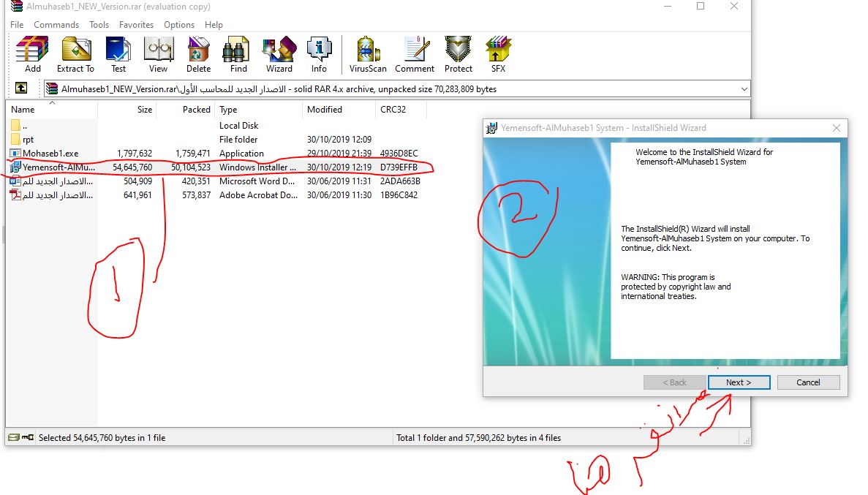The width and height of the screenshot is (868, 495).
Task: Show archive Info icon
Action: pyautogui.click(x=319, y=50)
